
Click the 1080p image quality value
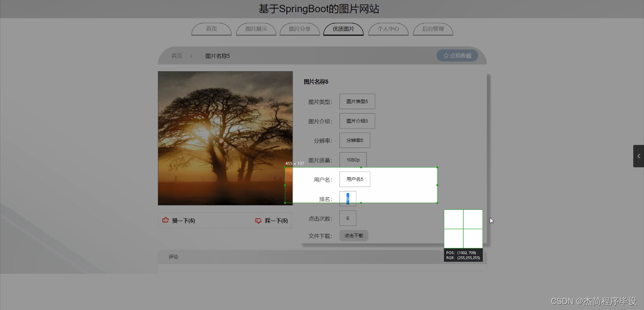pyautogui.click(x=353, y=160)
